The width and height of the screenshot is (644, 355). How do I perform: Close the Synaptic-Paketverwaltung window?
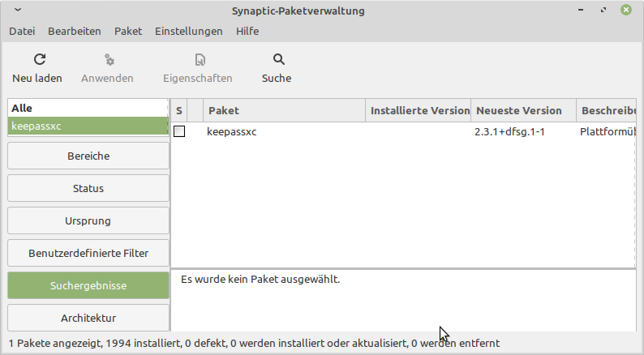coord(626,10)
